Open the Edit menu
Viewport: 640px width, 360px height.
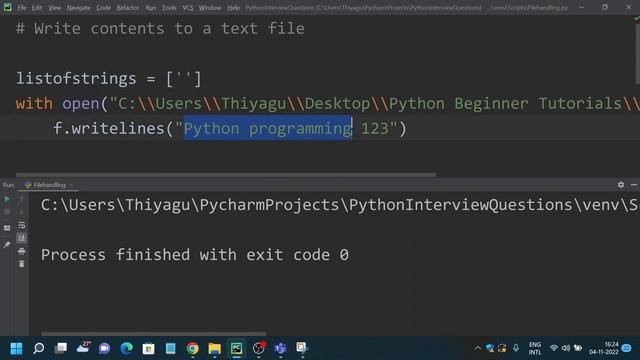click(37, 8)
